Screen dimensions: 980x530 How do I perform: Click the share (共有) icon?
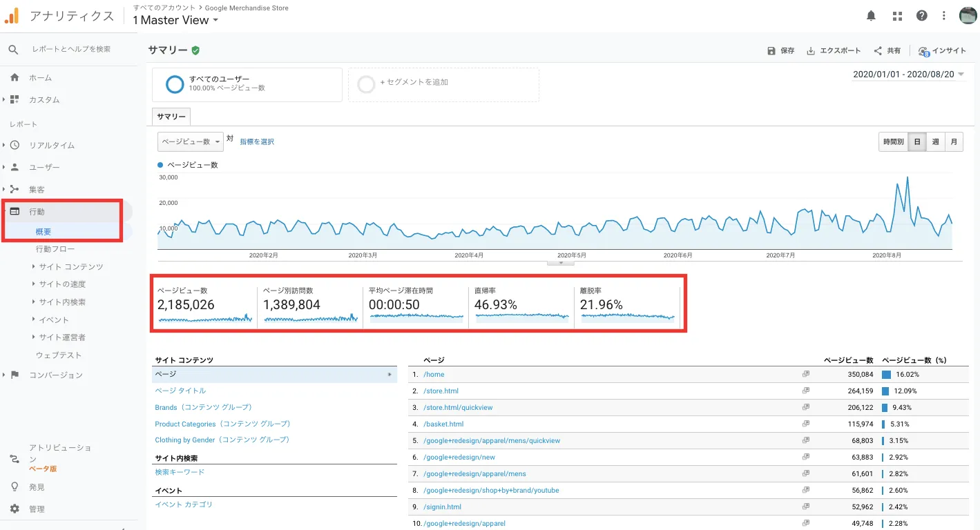click(878, 51)
